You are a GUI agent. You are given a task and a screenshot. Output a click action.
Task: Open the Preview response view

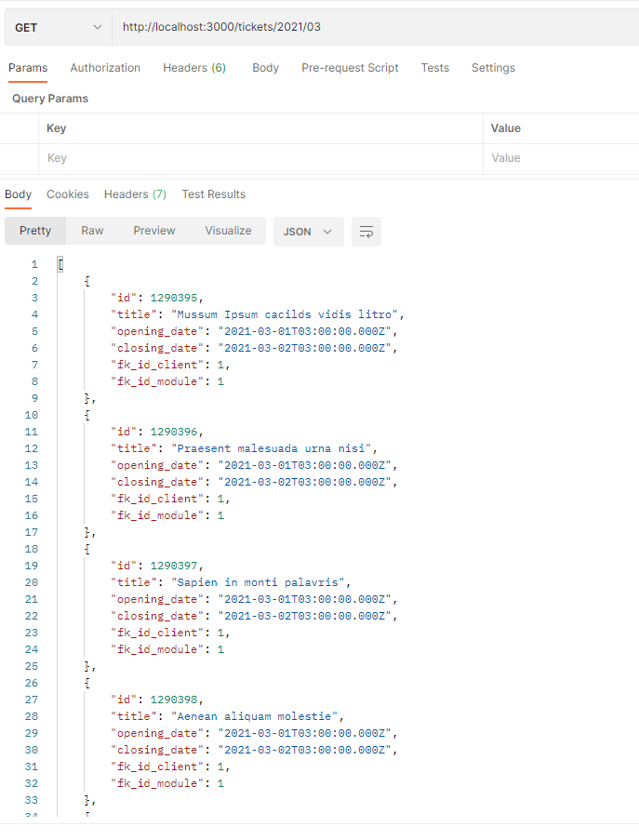(153, 230)
